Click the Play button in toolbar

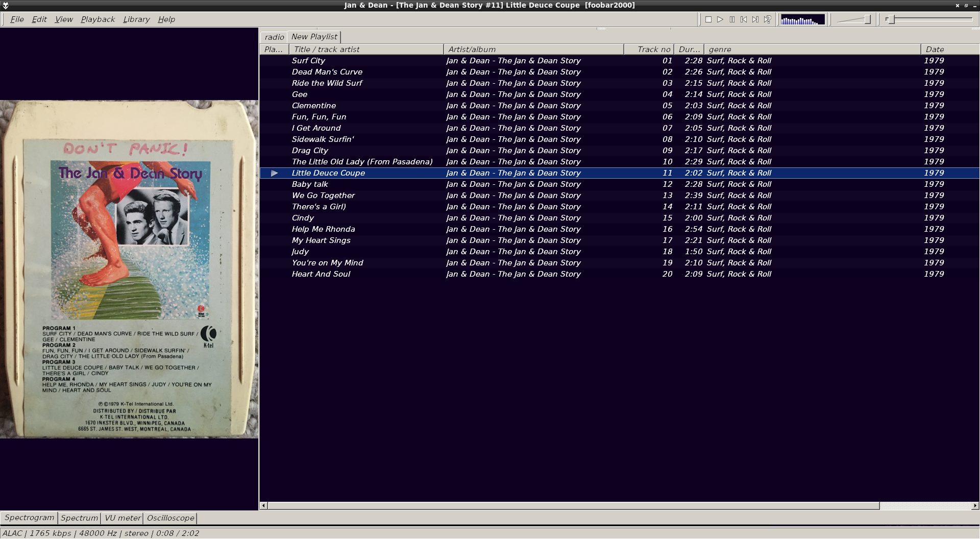(720, 19)
